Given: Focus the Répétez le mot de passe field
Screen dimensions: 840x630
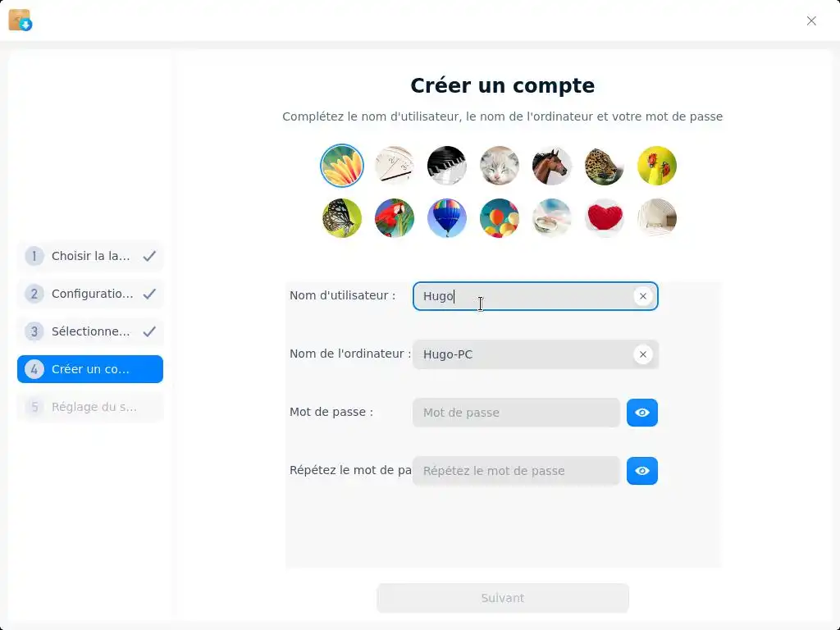Looking at the screenshot, I should point(516,471).
